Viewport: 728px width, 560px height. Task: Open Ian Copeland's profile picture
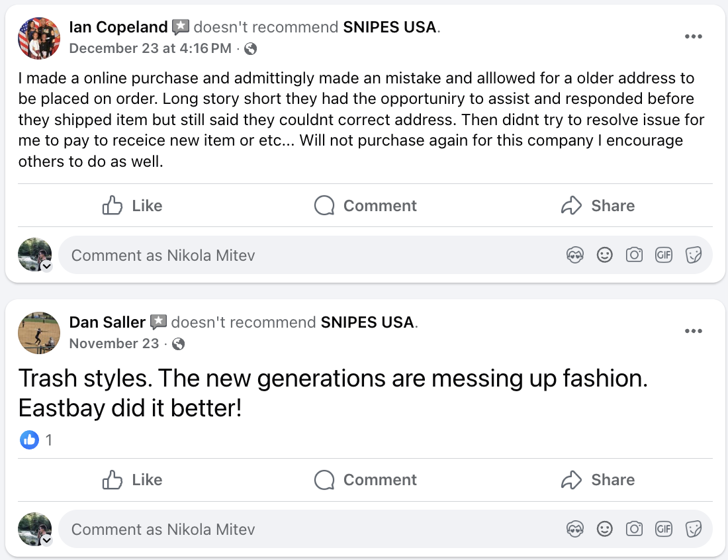(39, 38)
